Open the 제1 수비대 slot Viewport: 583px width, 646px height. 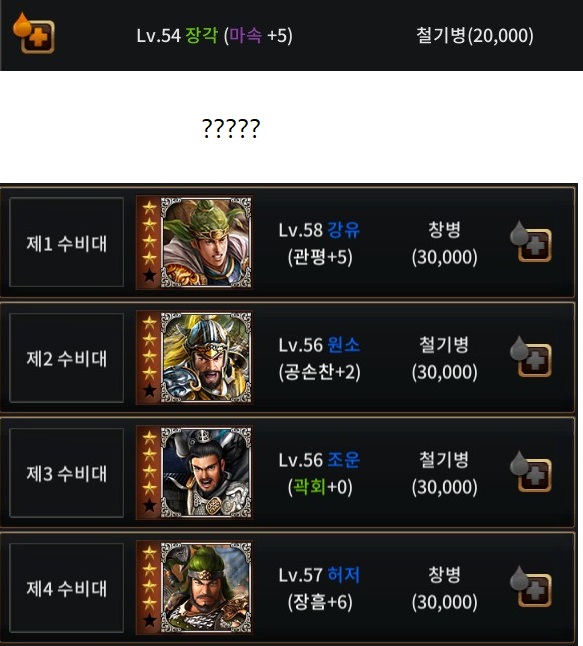(x=66, y=242)
